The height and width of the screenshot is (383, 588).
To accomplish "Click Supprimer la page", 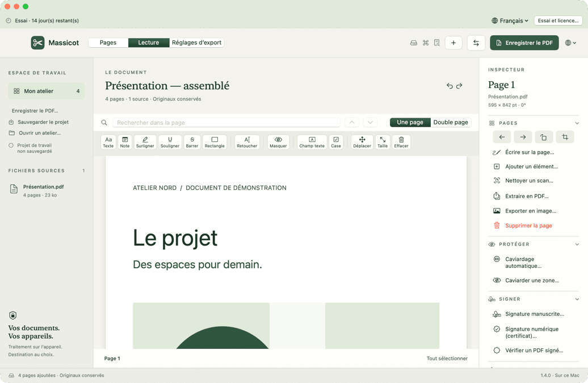I will coord(522,226).
